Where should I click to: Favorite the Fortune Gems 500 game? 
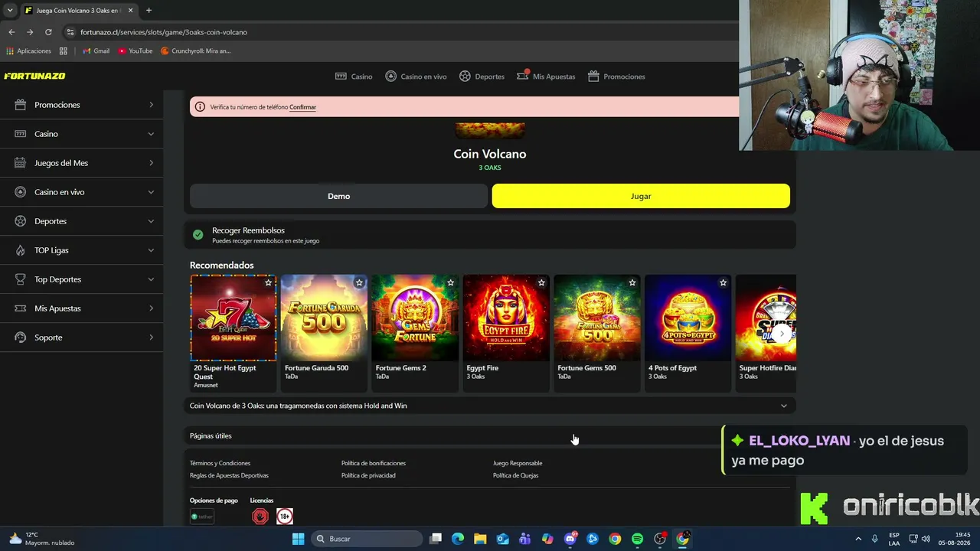click(632, 282)
